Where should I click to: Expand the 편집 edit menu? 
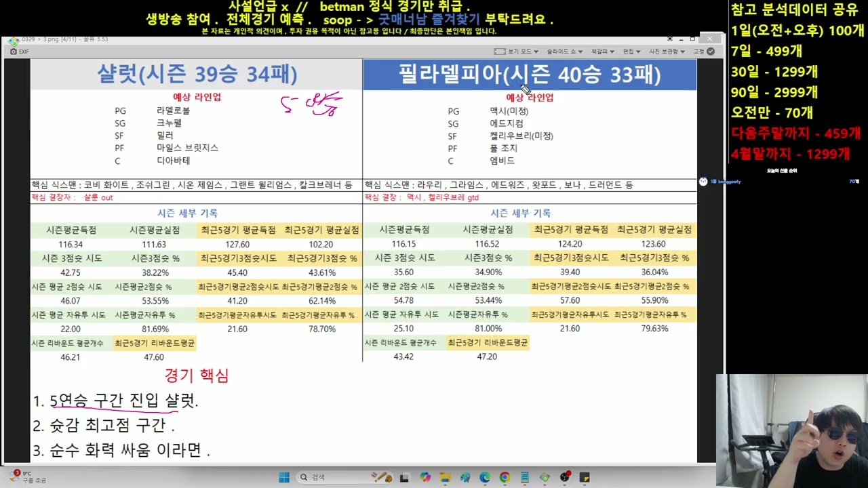pos(631,52)
